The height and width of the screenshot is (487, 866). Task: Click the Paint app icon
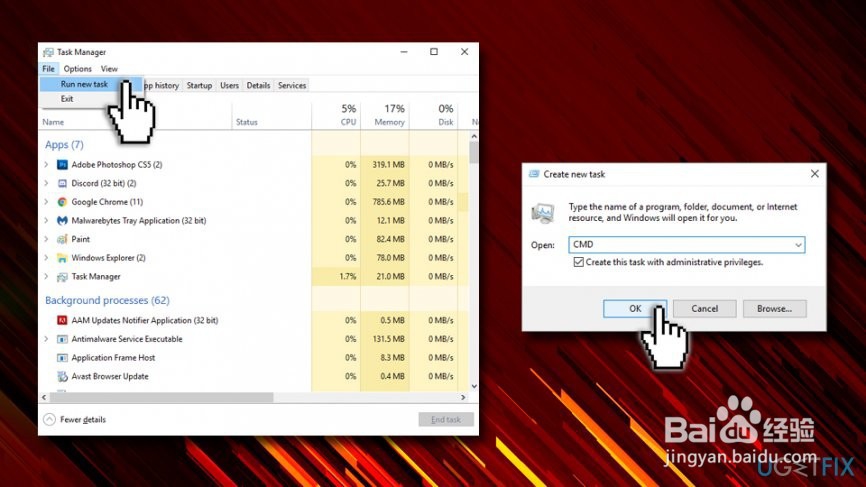(62, 239)
